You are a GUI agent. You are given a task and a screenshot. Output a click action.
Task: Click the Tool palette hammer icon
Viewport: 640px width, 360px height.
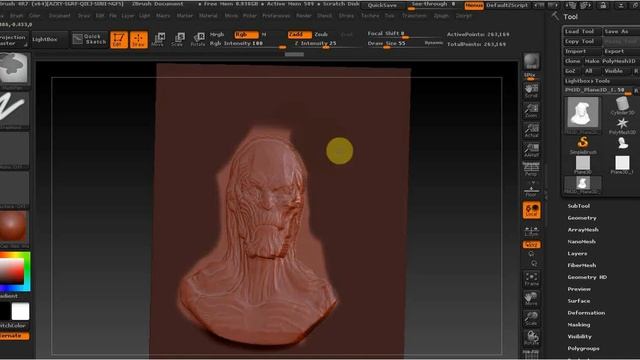point(555,16)
